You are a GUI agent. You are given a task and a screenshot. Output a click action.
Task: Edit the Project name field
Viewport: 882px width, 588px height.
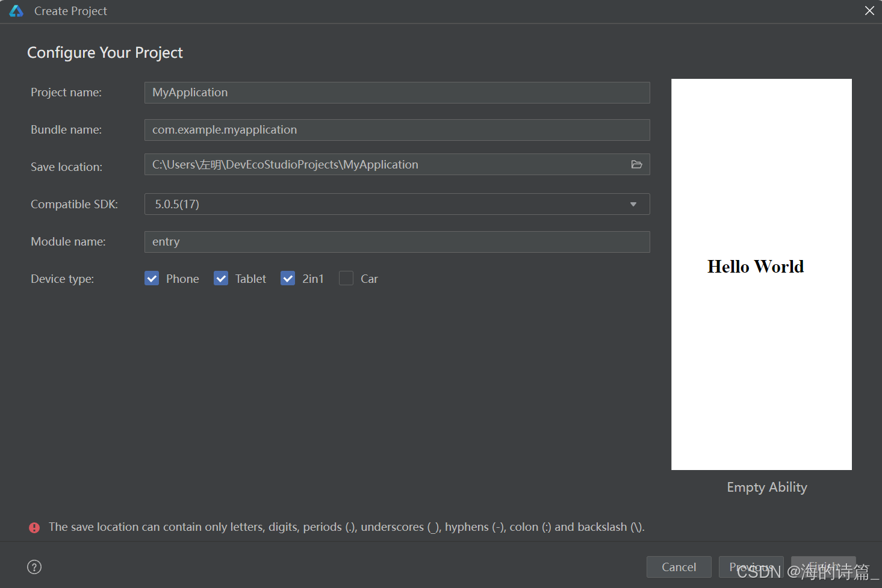(397, 93)
